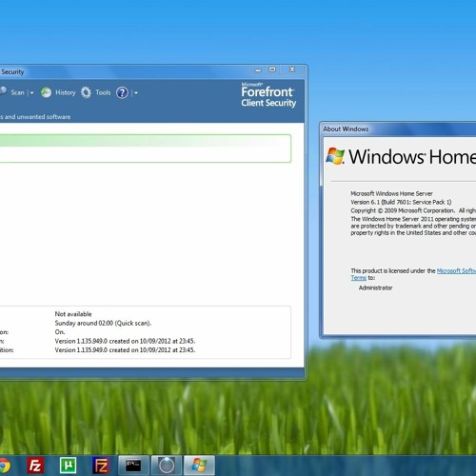Open the green uTorrent taskbar icon
The image size is (476, 476).
tap(68, 466)
